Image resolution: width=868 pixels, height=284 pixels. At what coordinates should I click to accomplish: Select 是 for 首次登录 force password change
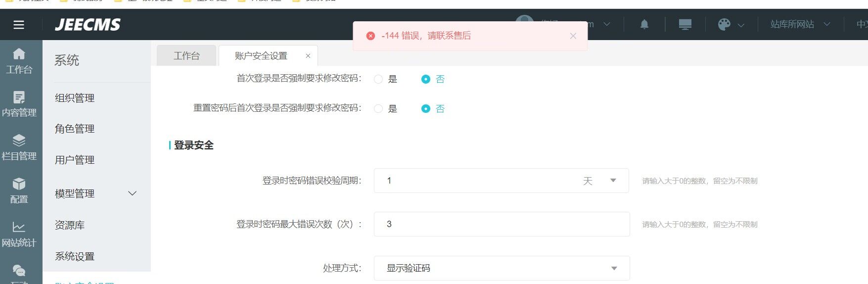click(x=378, y=79)
